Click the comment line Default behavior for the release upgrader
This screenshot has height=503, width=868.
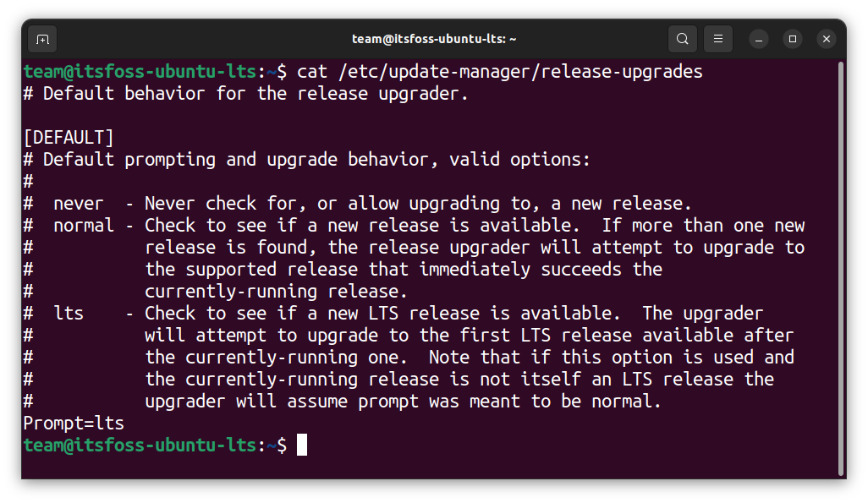click(245, 93)
